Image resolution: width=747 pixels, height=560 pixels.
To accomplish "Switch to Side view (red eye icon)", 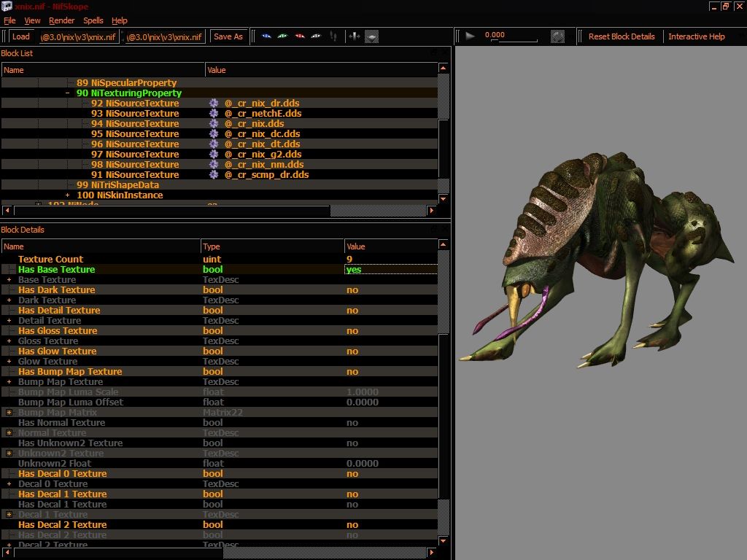I will (x=300, y=36).
